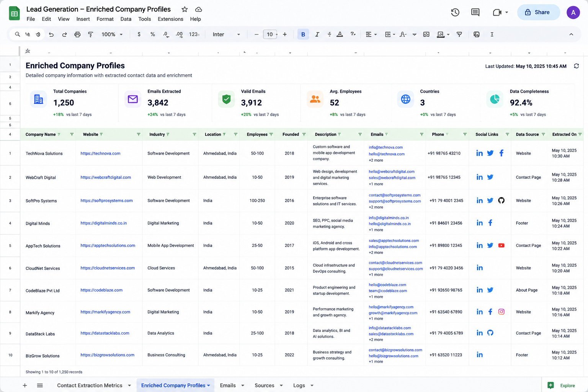Open the Inter font dropdown
The image size is (588, 392).
click(226, 34)
